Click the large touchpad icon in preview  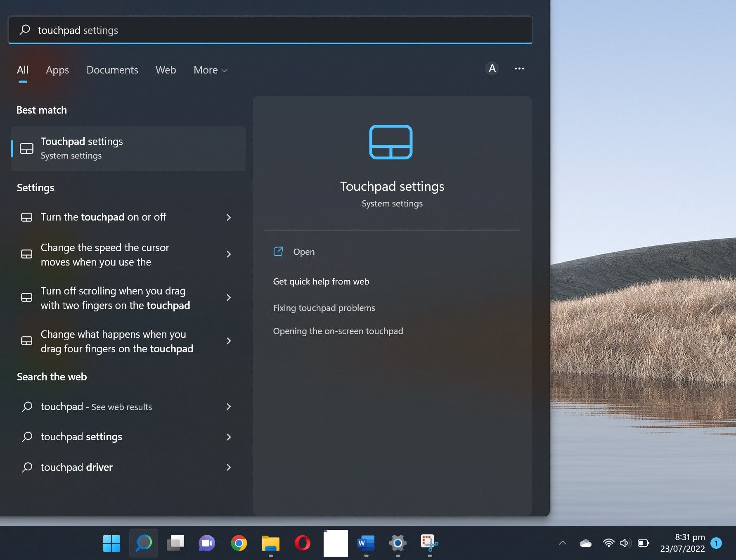tap(390, 142)
